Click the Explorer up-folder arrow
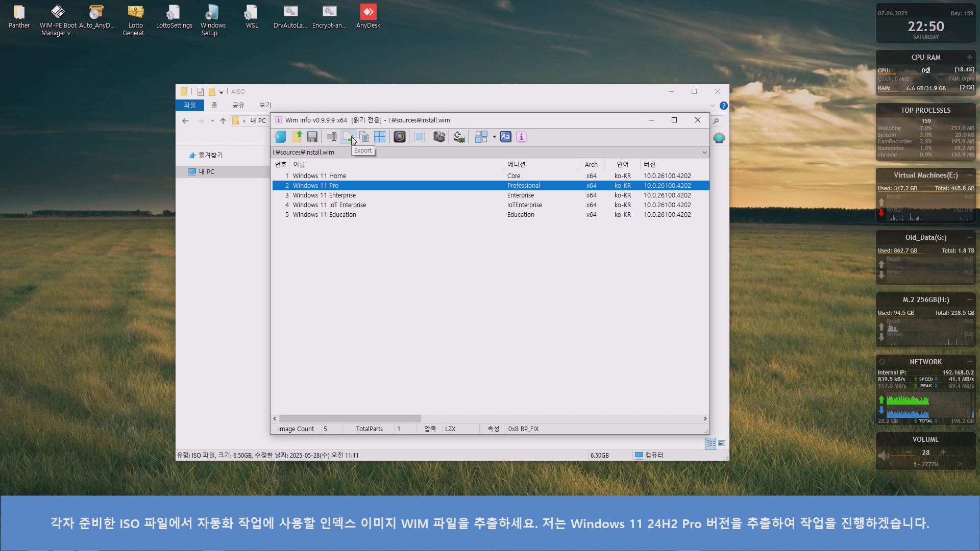The width and height of the screenshot is (980, 551). coord(223,121)
